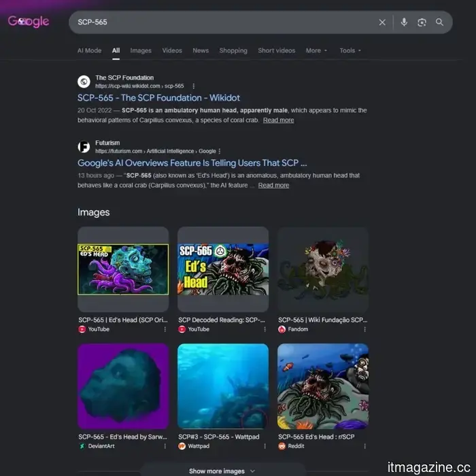
Task: Expand Show more images
Action: (222, 471)
